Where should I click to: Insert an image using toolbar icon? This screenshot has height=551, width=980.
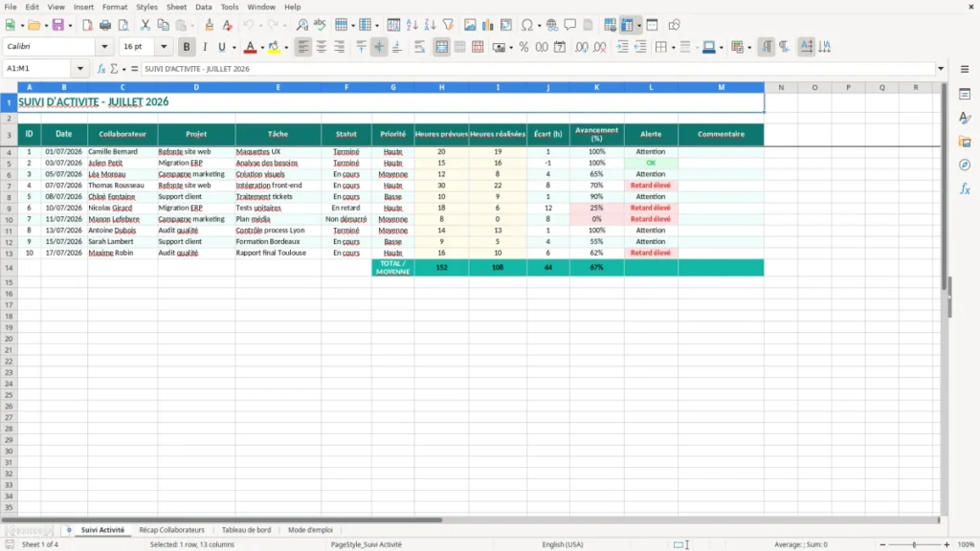[470, 25]
